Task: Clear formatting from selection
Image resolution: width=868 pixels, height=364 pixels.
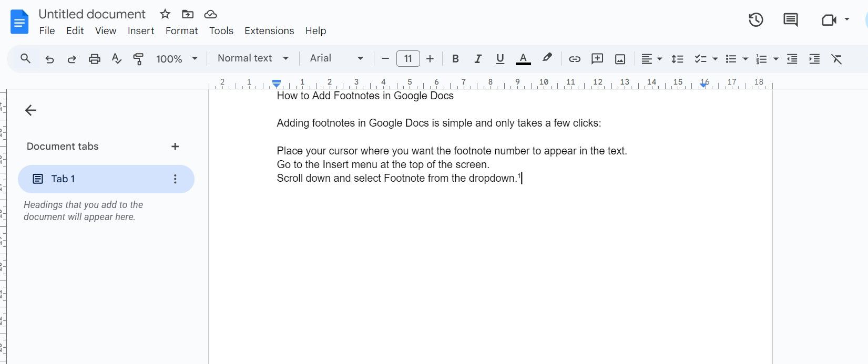Action: pos(836,59)
